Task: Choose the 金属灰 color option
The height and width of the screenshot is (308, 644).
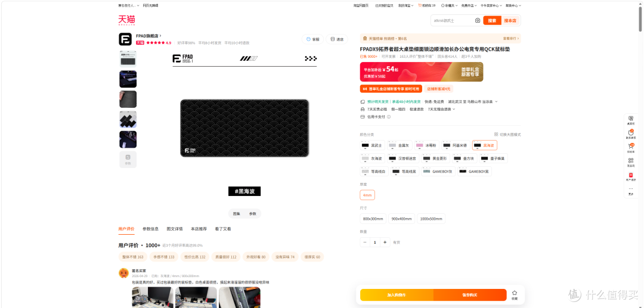Action: (399, 145)
